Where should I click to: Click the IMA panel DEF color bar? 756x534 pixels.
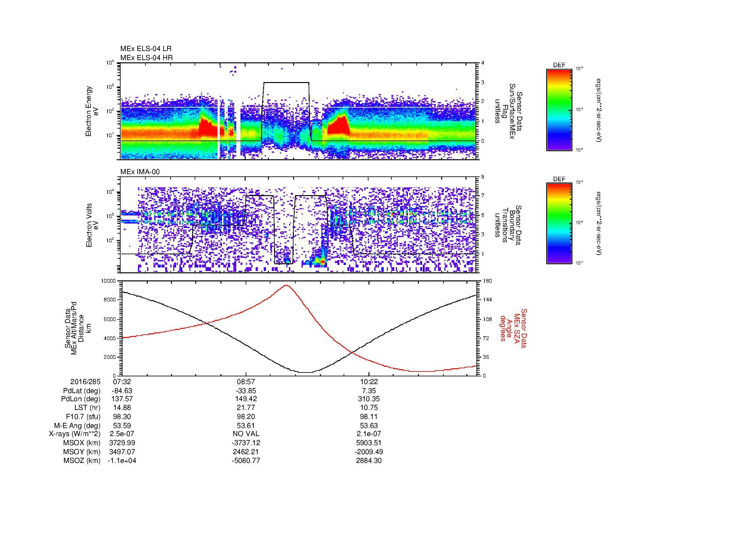[559, 223]
